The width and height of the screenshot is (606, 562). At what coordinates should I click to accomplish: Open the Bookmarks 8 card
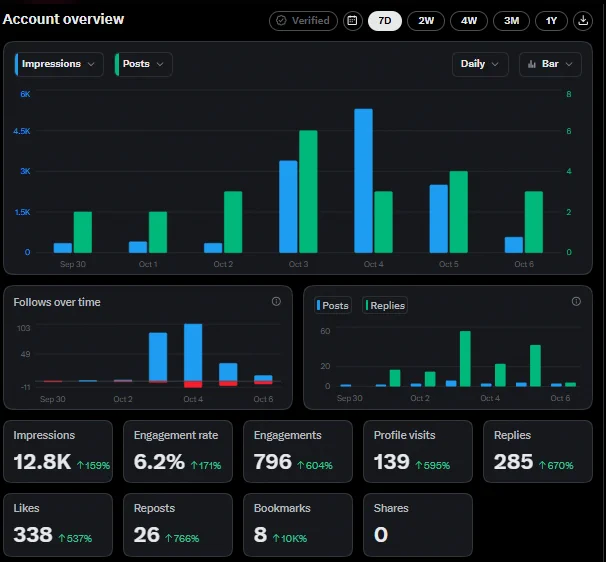(298, 525)
